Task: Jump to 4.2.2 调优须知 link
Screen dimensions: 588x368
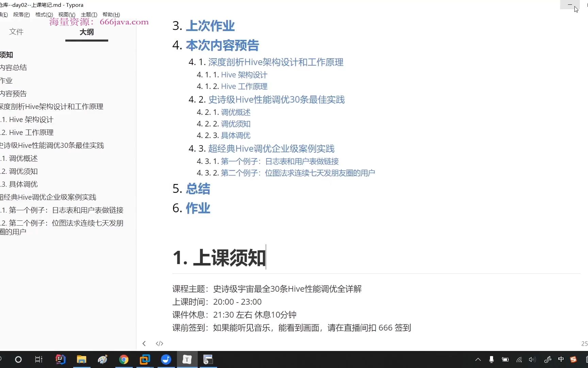Action: click(235, 124)
